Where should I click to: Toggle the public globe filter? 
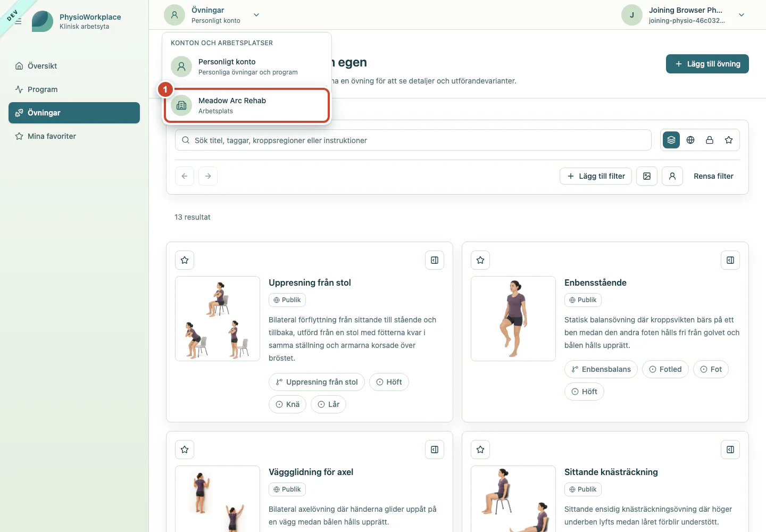pyautogui.click(x=690, y=140)
